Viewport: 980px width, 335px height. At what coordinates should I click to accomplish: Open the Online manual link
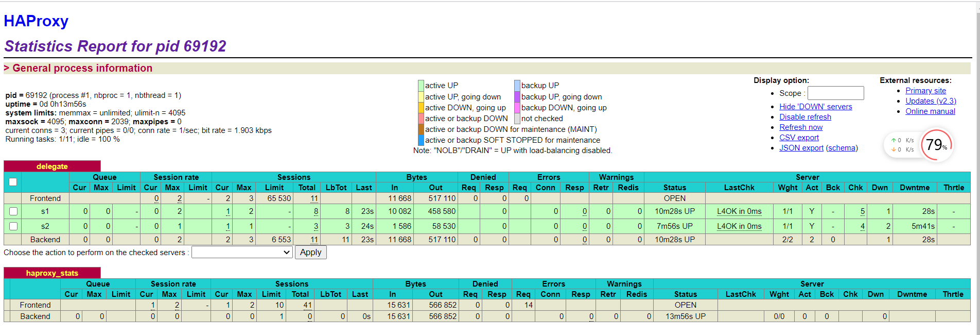930,111
